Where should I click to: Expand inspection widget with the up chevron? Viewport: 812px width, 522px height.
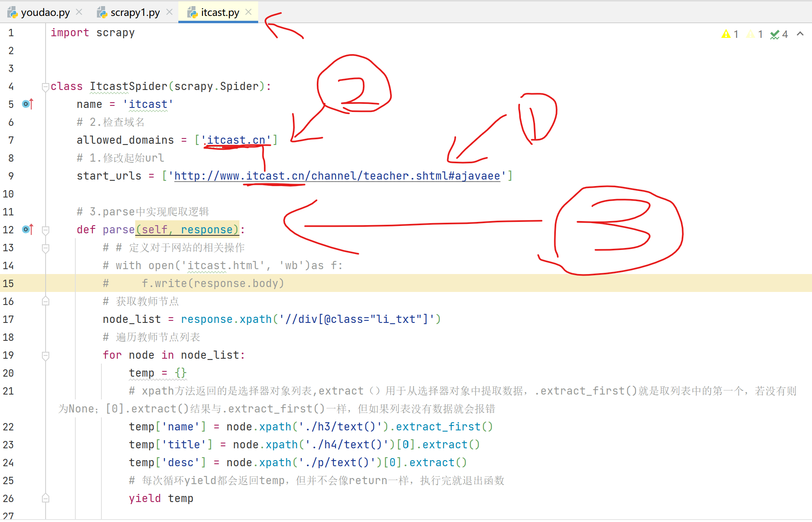tap(800, 34)
